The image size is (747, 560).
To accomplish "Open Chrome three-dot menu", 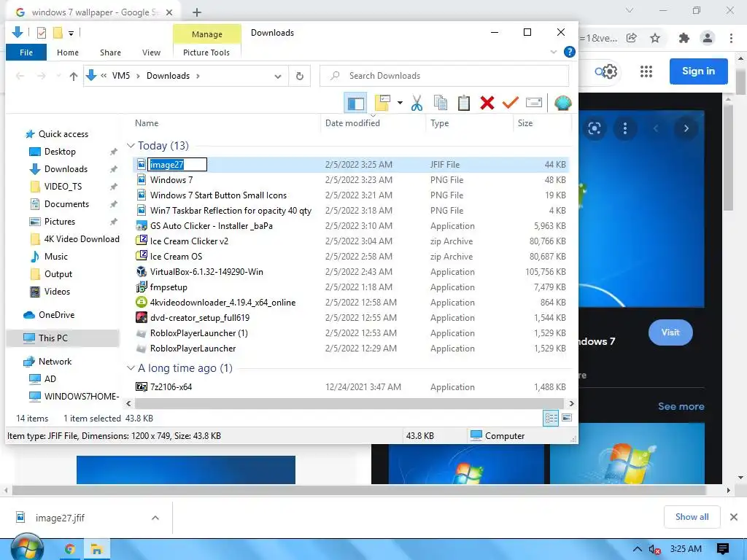I will 731,38.
